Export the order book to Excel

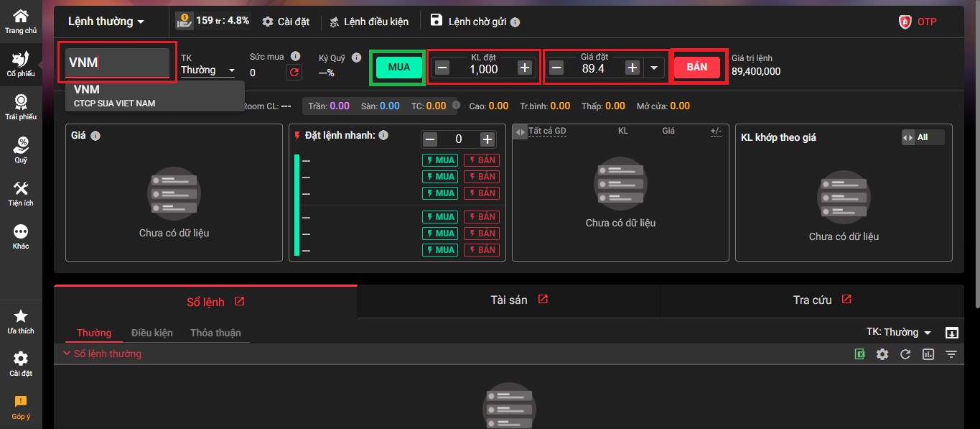pos(859,354)
